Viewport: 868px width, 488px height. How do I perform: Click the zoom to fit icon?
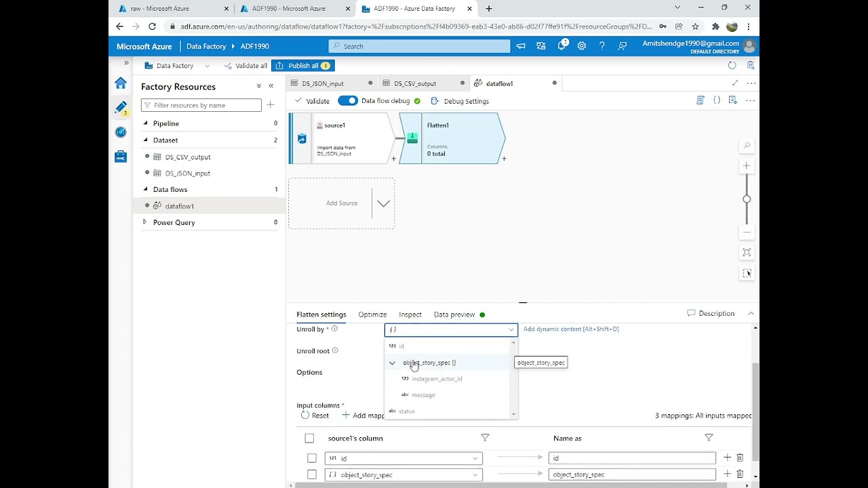click(x=747, y=253)
